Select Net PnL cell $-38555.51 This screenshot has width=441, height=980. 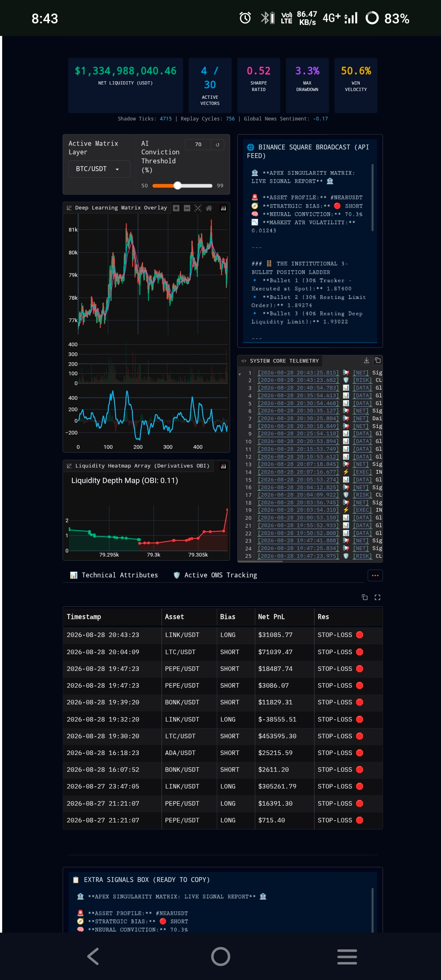(285, 719)
